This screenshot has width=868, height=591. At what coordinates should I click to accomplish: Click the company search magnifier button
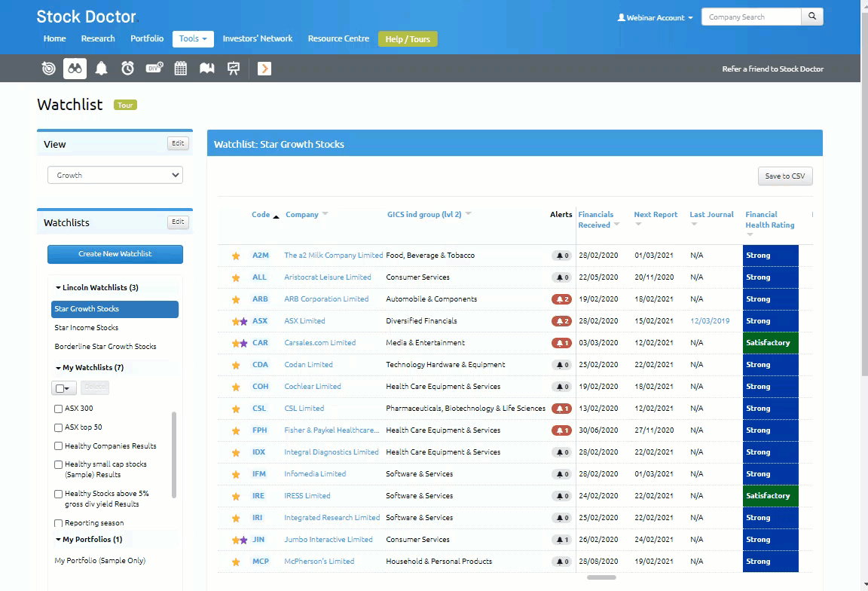click(x=812, y=17)
